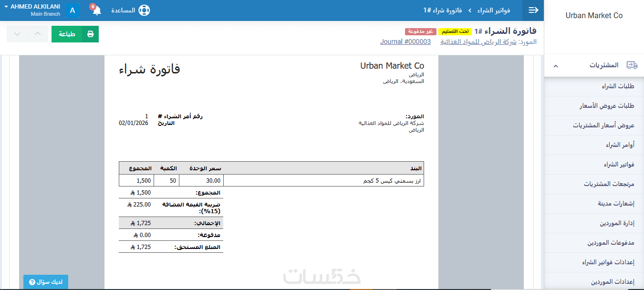Click the غير مدفوعة unpaid status badge
This screenshot has height=290, width=644.
tap(420, 31)
